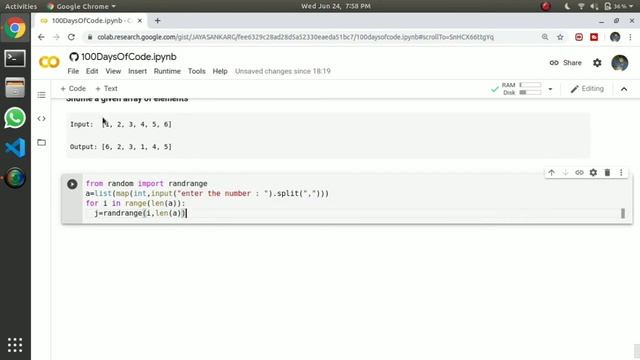Open the View menu

[113, 71]
